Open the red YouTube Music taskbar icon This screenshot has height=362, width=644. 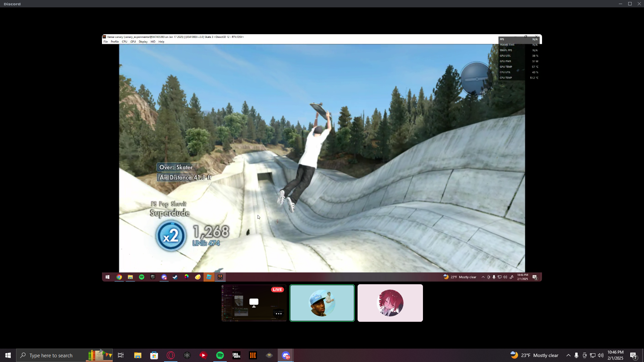click(x=204, y=355)
